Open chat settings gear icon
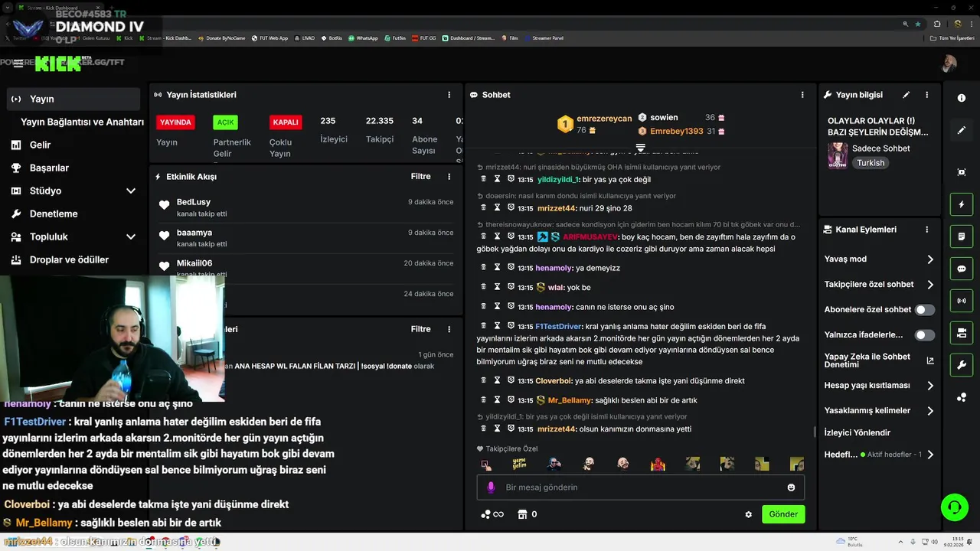This screenshot has width=980, height=551. 748,514
